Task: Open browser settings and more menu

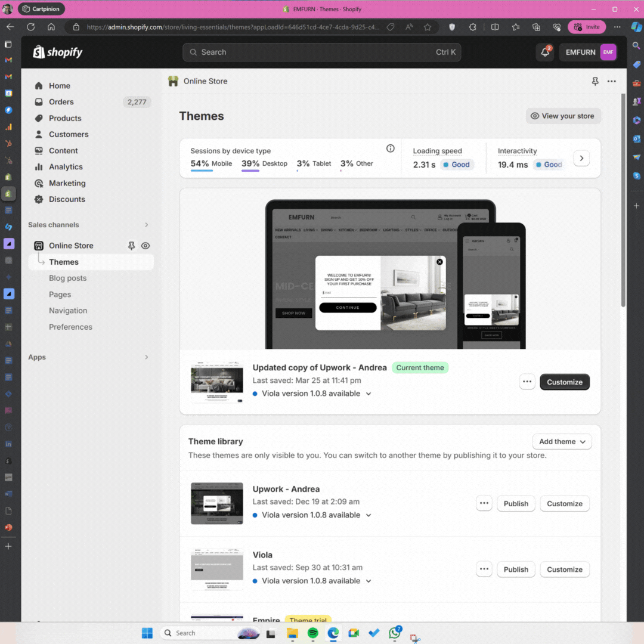Action: pyautogui.click(x=617, y=27)
